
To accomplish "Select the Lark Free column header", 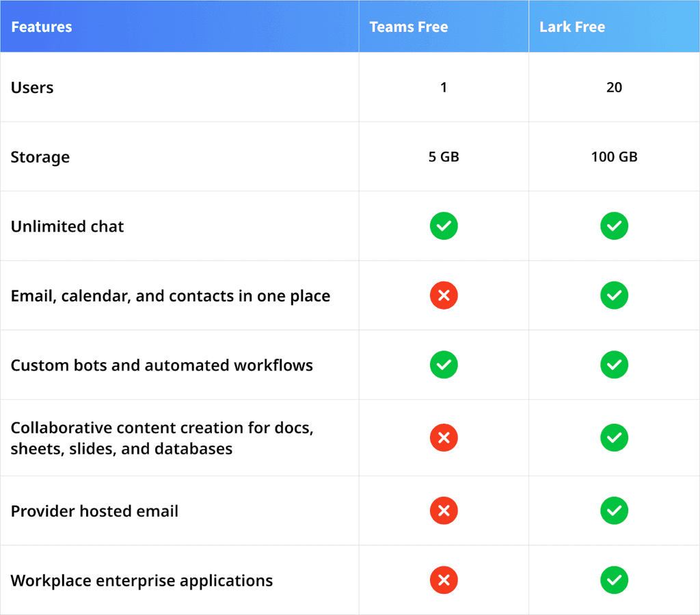I will 572,27.
